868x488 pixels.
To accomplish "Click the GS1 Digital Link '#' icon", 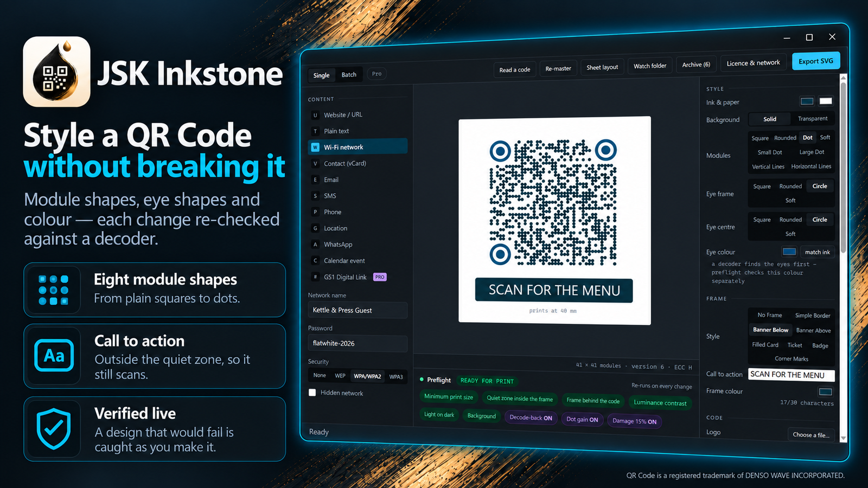I will (315, 277).
